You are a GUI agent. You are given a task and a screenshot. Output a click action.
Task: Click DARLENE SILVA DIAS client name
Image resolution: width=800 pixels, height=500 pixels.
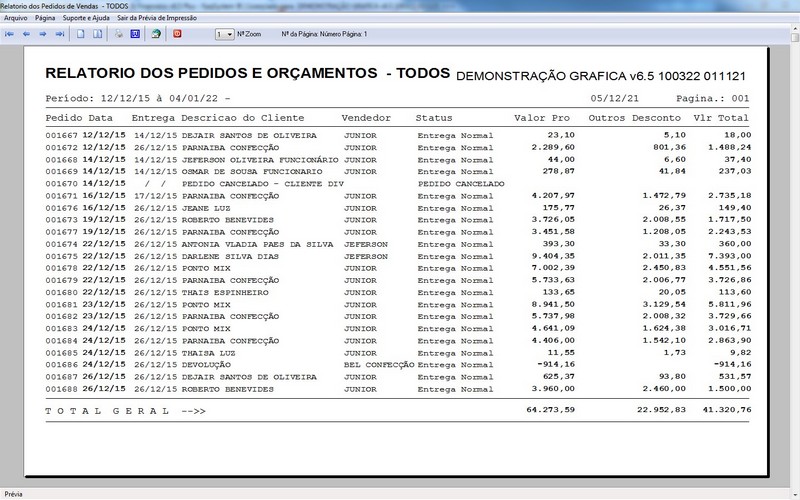point(230,256)
